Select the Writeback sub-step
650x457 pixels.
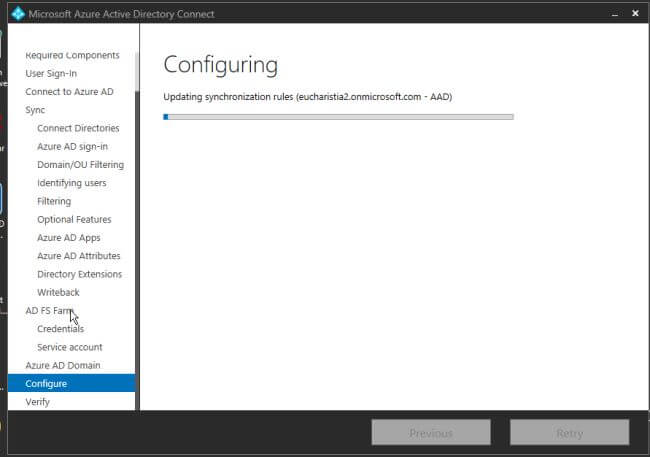(x=58, y=292)
